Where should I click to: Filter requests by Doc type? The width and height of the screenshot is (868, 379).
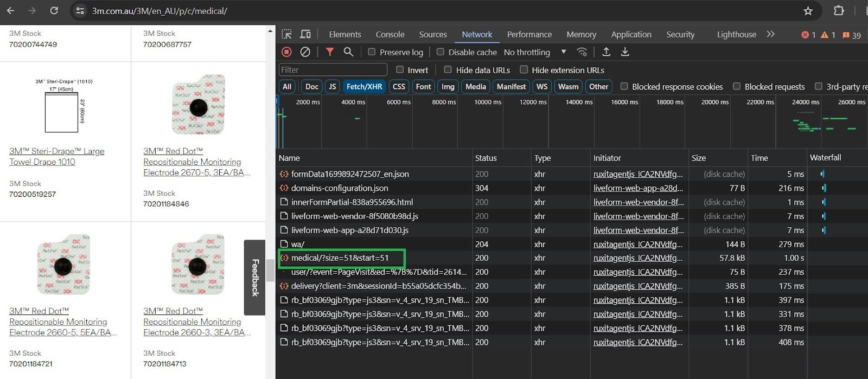point(312,86)
